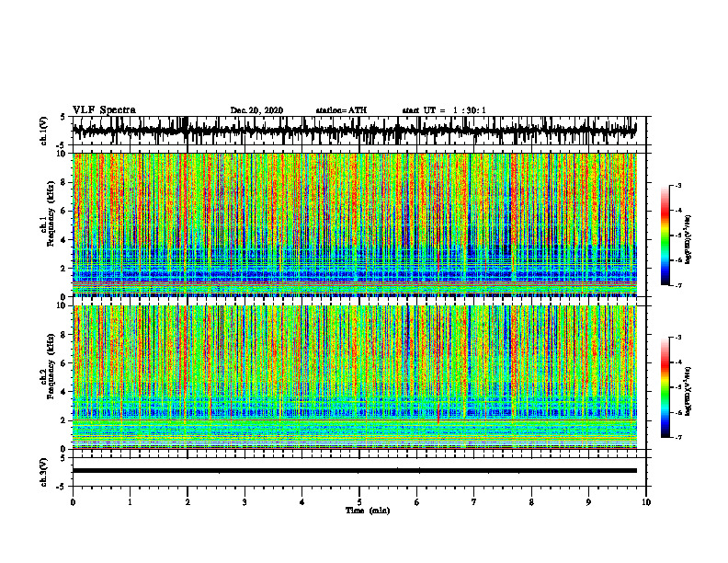Click the "-3" label on ch.1 colorbar
The image size is (728, 563).
(x=677, y=185)
